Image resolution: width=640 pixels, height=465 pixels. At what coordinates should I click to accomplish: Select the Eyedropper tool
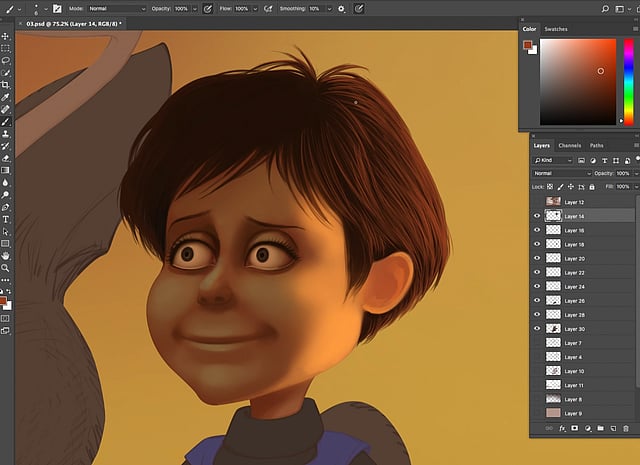[x=5, y=97]
